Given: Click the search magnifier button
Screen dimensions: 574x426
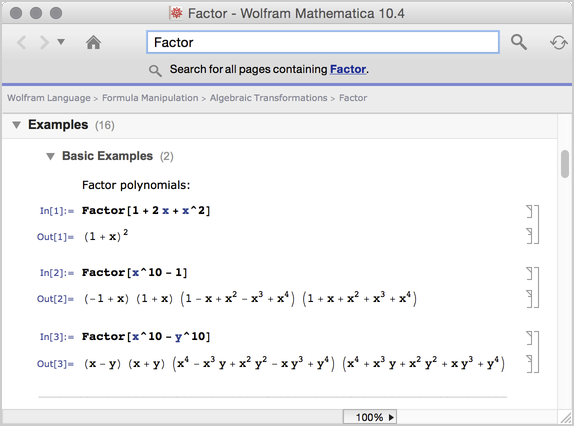Looking at the screenshot, I should pyautogui.click(x=519, y=42).
